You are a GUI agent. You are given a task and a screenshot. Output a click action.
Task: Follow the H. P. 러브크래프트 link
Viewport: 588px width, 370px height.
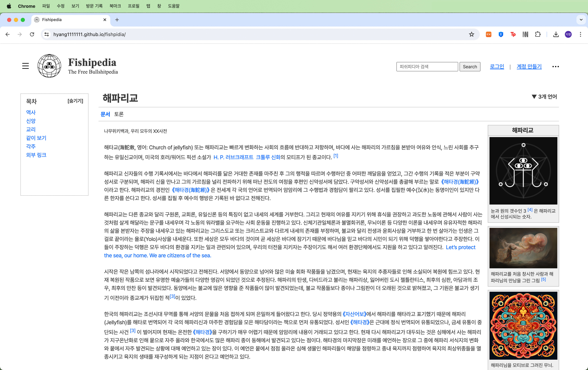pos(233,157)
